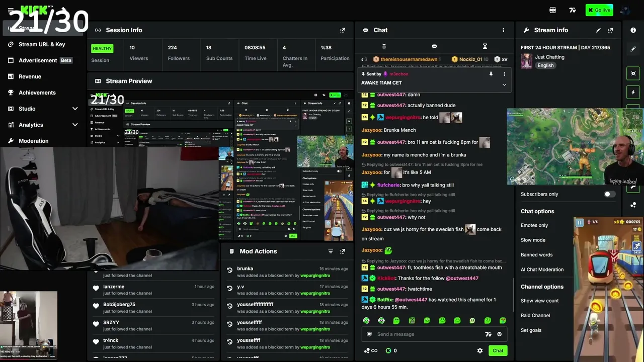644x362 pixels.
Task: Click KickBot username in chat
Action: 386,278
